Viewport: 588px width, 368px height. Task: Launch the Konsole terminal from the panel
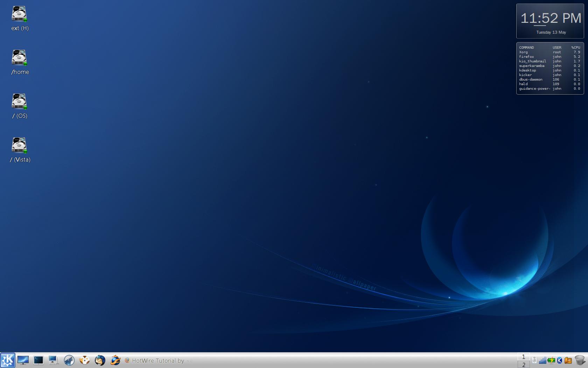pos(38,360)
